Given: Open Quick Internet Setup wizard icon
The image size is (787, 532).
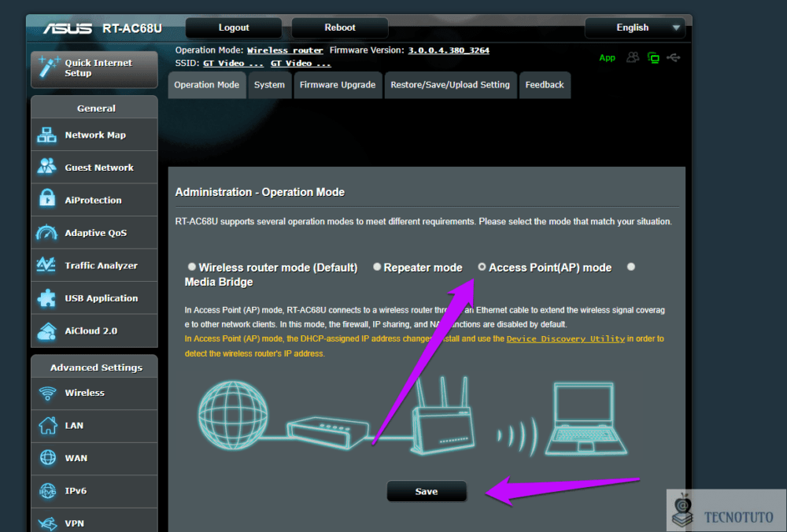Looking at the screenshot, I should [49, 67].
